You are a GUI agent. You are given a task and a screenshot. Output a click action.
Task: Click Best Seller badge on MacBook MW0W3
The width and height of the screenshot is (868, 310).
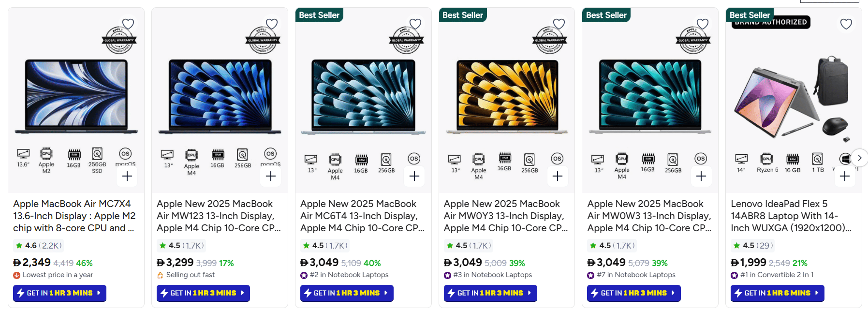pyautogui.click(x=606, y=15)
